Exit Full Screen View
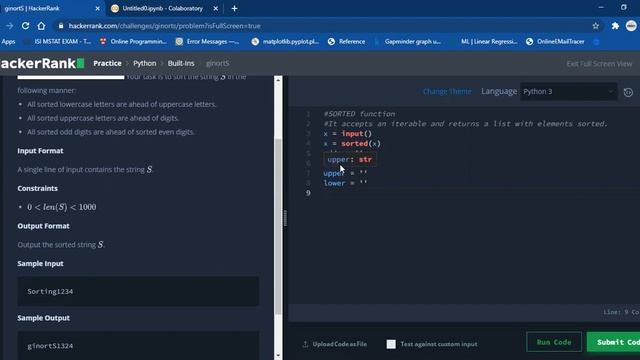 [599, 64]
